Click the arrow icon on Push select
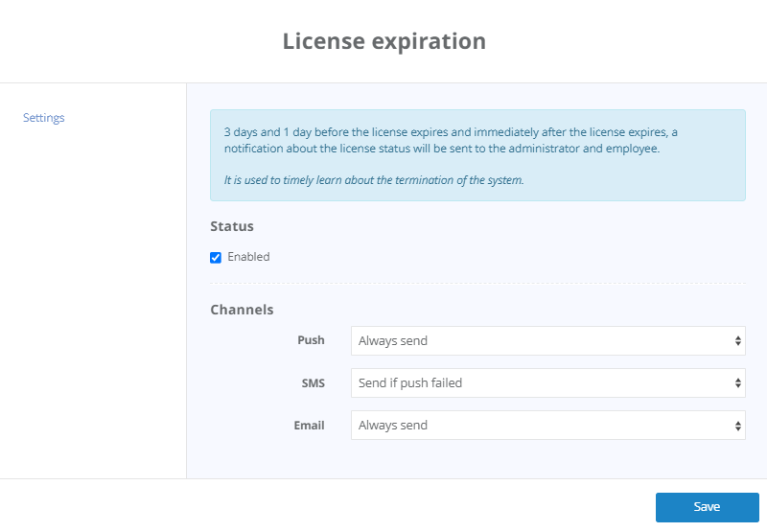767x532 pixels. coord(737,341)
